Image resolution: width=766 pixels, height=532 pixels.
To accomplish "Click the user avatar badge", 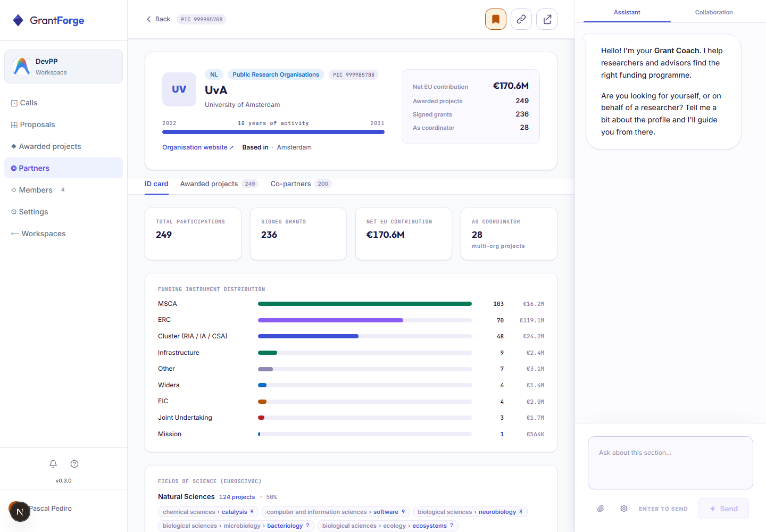I will (x=20, y=512).
